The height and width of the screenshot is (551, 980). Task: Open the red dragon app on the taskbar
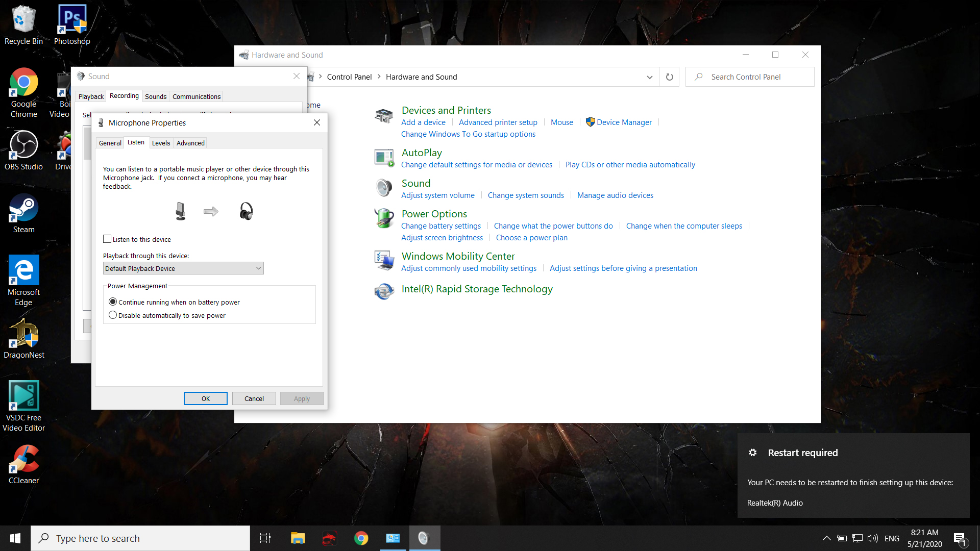point(329,538)
